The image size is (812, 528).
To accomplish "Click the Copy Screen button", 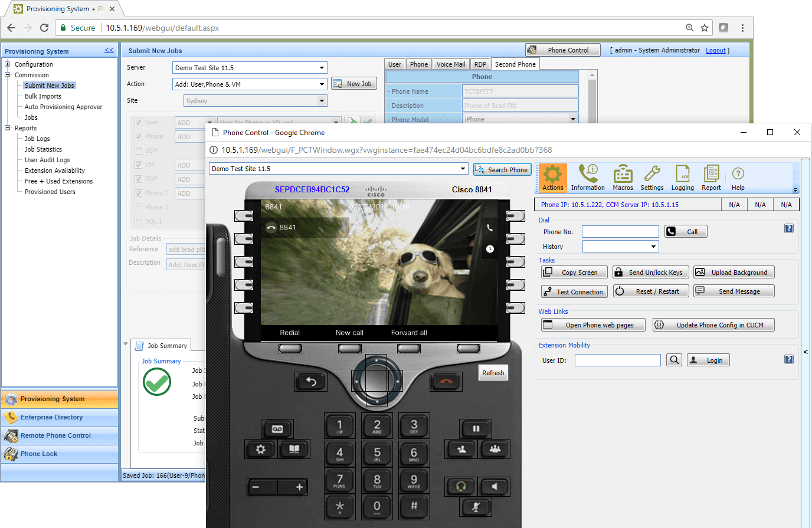I will 574,273.
